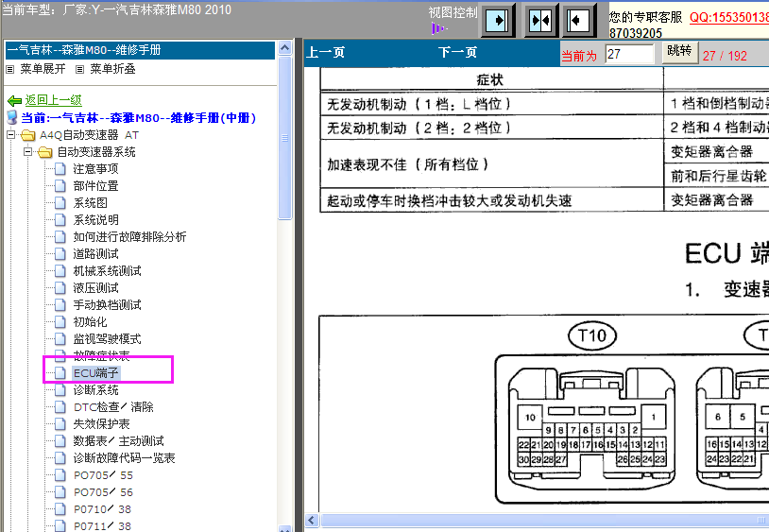The image size is (769, 532).
Task: Click the tree panel scroll-up arrow
Action: coord(285,48)
